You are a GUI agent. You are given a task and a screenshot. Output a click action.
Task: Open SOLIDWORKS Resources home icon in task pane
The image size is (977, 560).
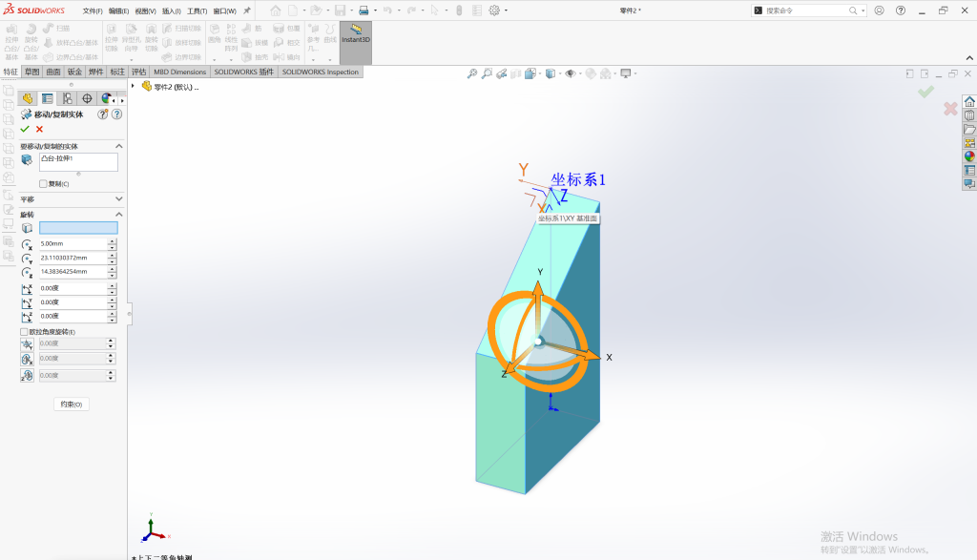(x=969, y=101)
